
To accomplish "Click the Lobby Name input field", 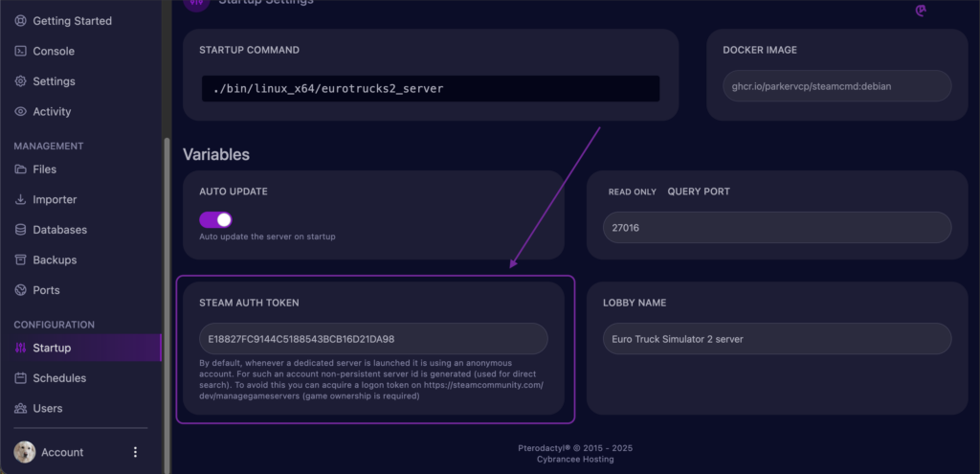I will coord(777,339).
